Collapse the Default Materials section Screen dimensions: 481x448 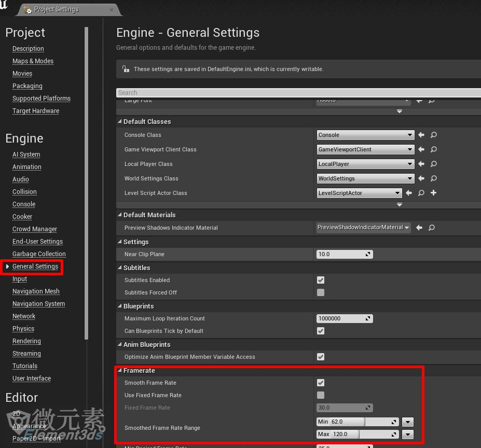coord(120,215)
